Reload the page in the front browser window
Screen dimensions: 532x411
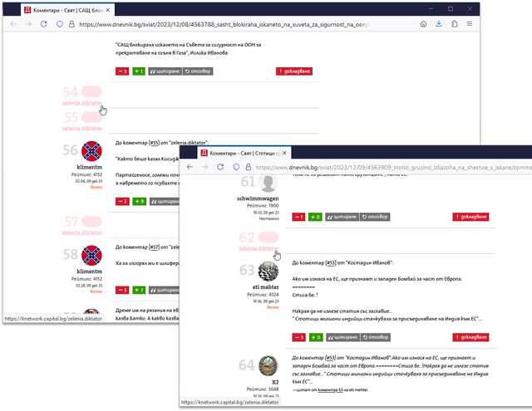(x=220, y=167)
